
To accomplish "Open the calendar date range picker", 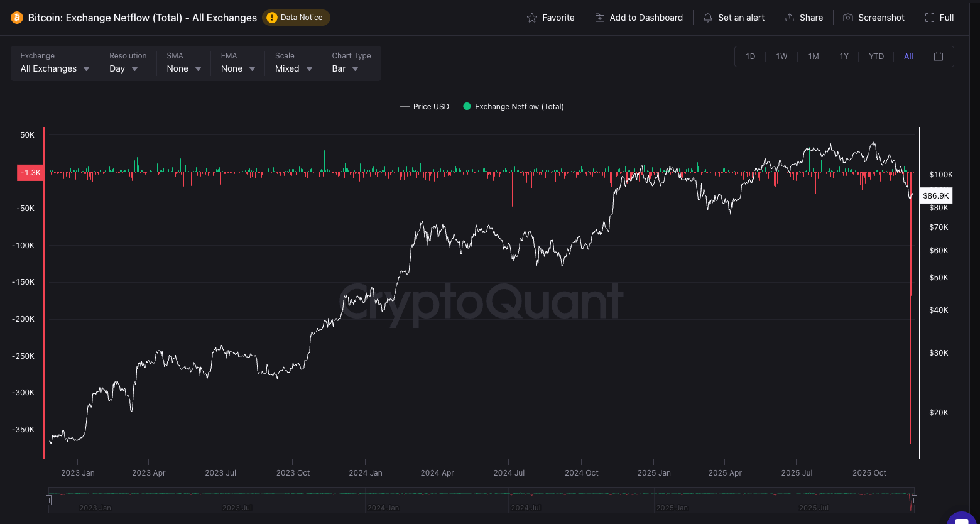I will click(939, 57).
